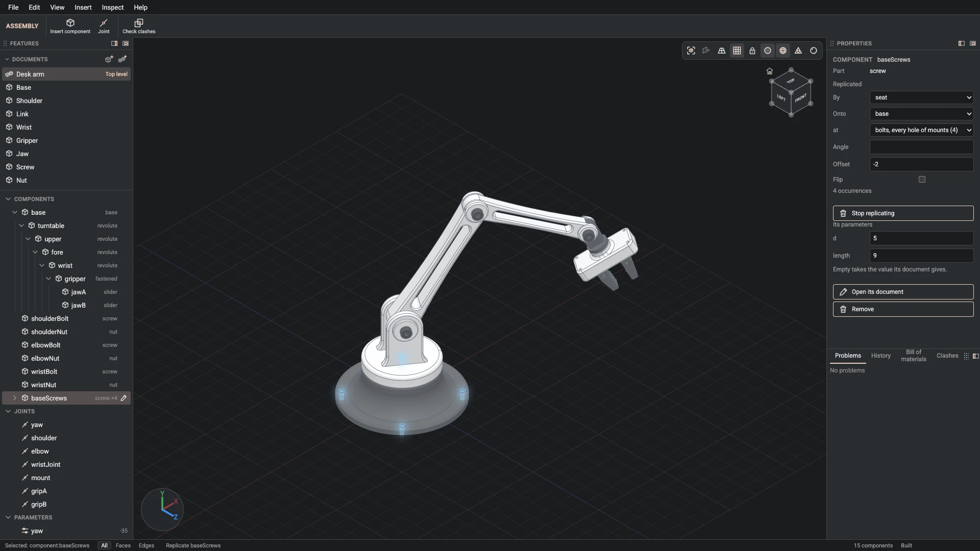The height and width of the screenshot is (551, 980).
Task: Open the Insert menu
Action: pos(83,7)
